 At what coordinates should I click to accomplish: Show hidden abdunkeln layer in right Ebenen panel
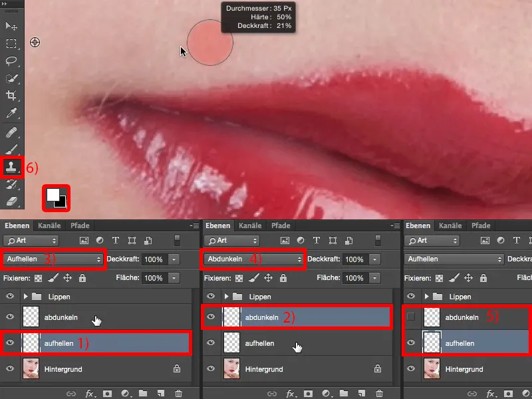(x=411, y=317)
